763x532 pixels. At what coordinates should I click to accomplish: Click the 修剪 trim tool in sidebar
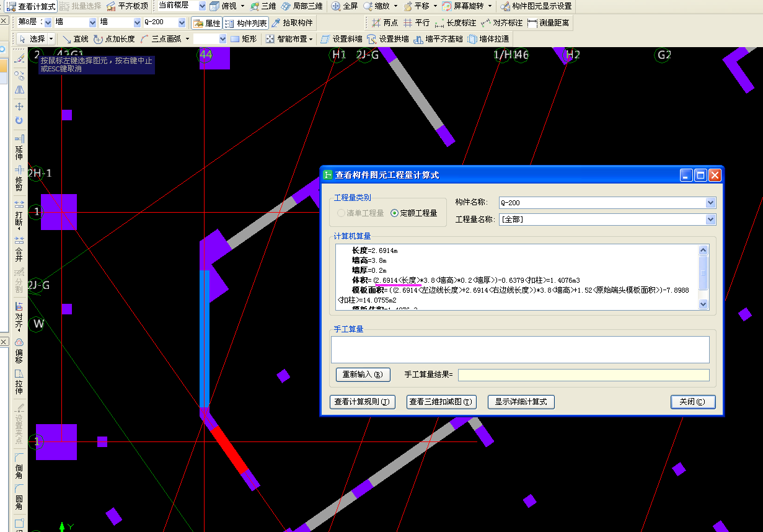(19, 179)
